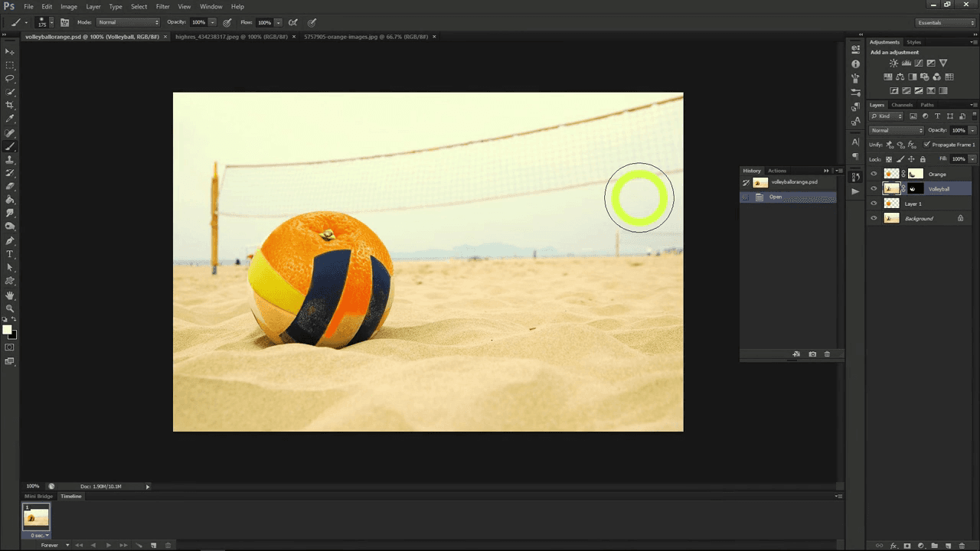This screenshot has height=551, width=980.
Task: Hide the Background layer
Action: [874, 218]
